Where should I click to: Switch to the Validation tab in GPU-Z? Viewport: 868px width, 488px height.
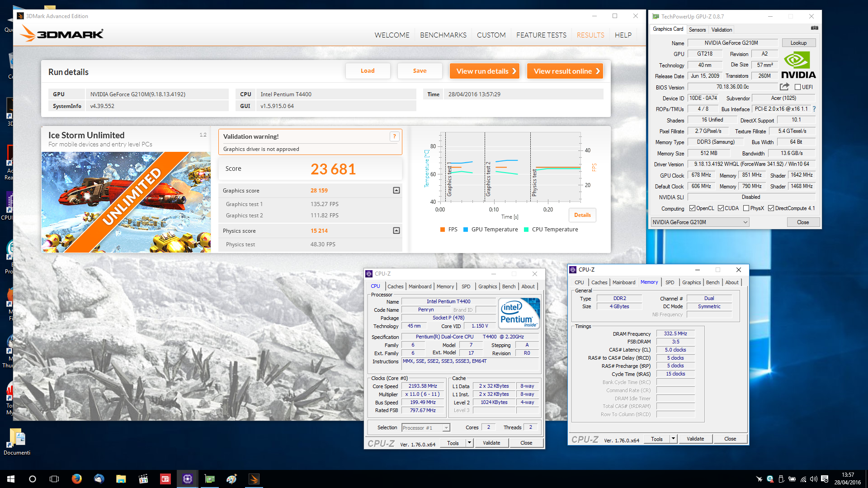pyautogui.click(x=722, y=30)
